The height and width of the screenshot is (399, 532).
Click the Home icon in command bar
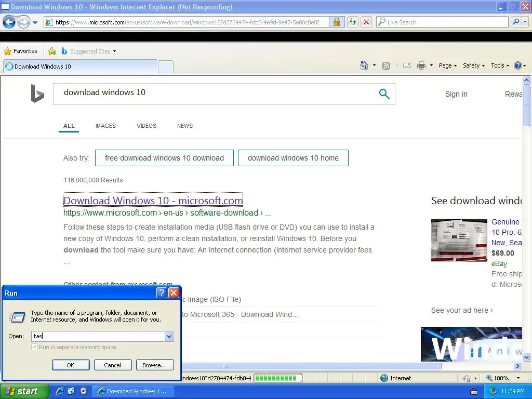pyautogui.click(x=364, y=65)
